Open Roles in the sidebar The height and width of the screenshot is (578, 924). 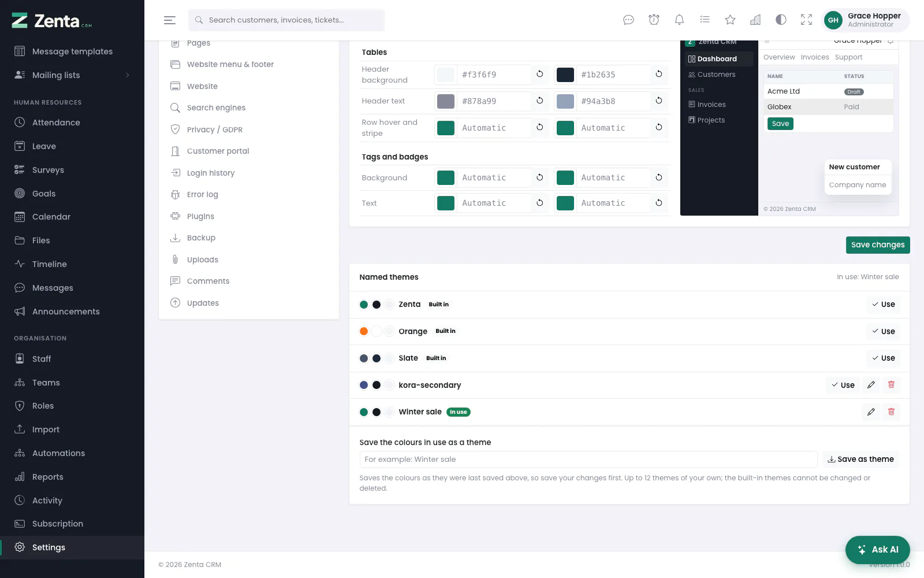click(x=72, y=406)
